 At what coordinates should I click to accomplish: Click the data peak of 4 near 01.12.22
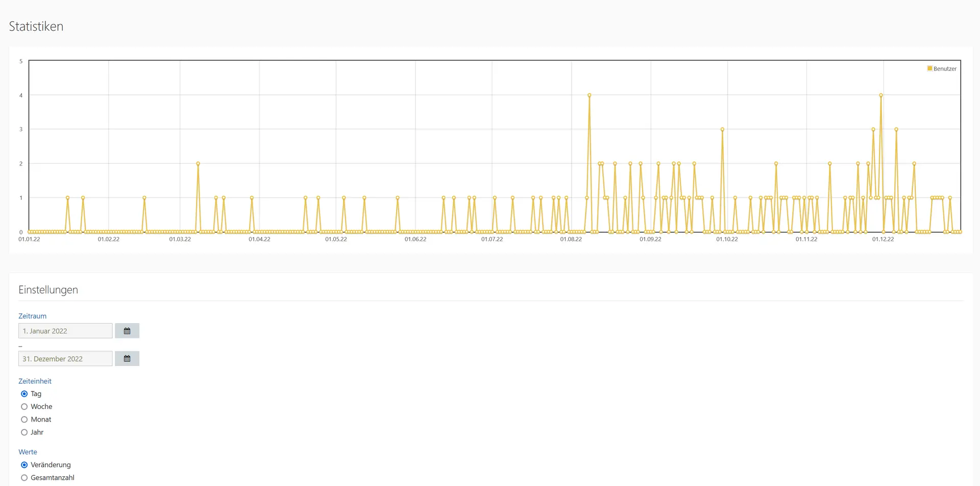tap(881, 95)
